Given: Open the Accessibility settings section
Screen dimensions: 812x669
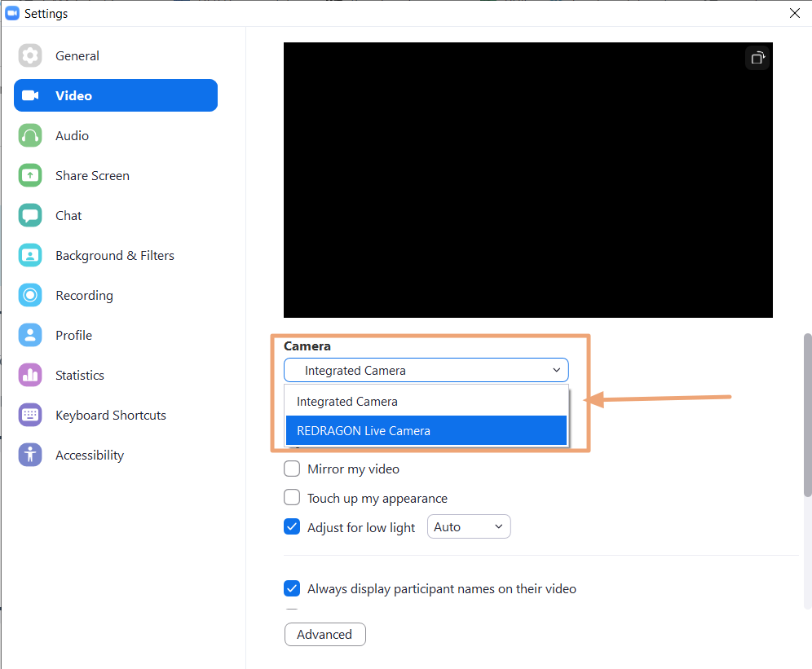Looking at the screenshot, I should [x=90, y=455].
